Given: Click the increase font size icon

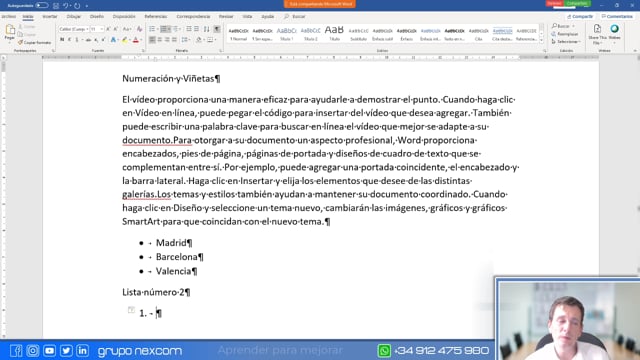Looking at the screenshot, I should click(109, 29).
